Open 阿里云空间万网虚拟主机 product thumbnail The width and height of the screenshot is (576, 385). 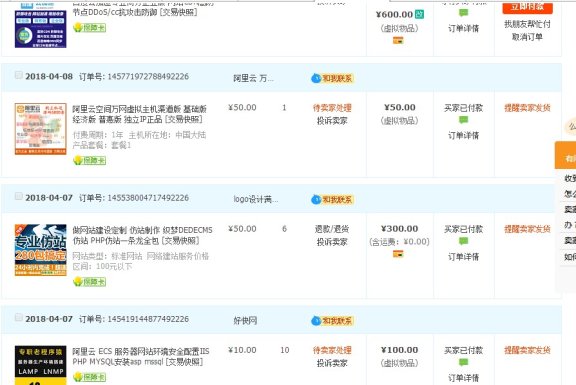(x=40, y=129)
